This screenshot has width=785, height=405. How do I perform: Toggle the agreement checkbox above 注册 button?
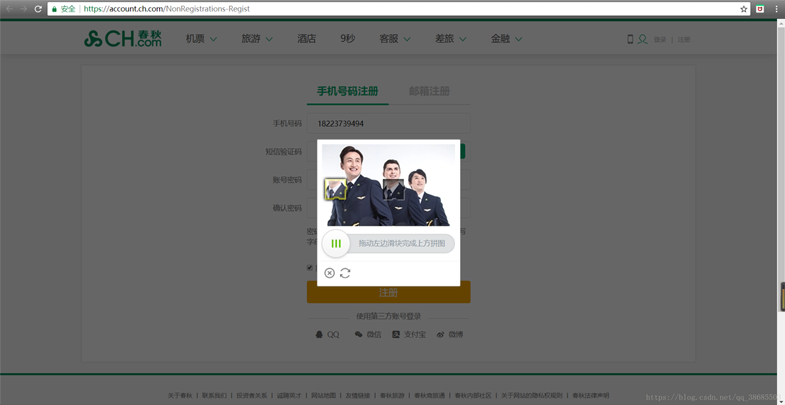click(310, 268)
